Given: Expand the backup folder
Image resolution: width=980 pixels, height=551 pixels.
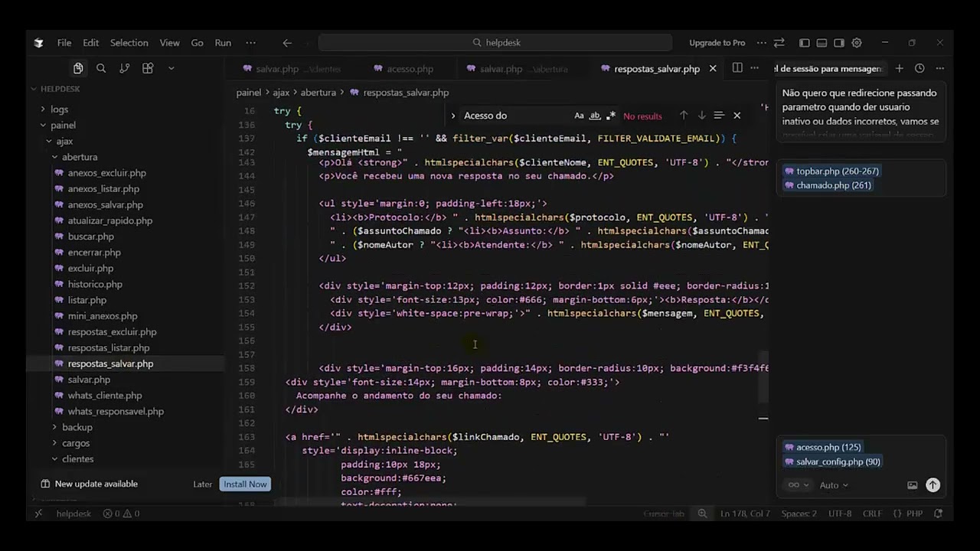Looking at the screenshot, I should click(77, 427).
